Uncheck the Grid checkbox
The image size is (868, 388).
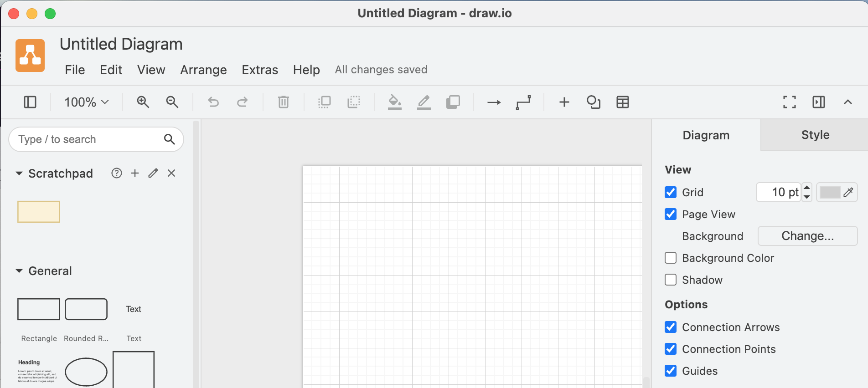671,192
